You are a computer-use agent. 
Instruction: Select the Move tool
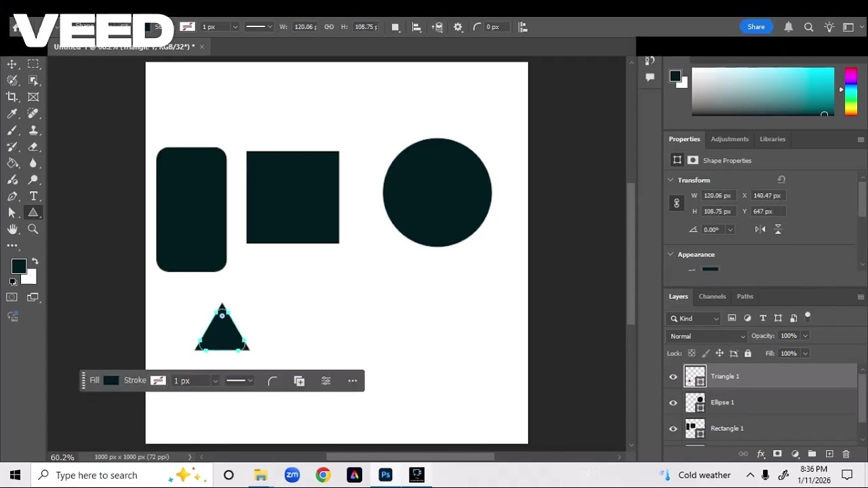tap(12, 64)
